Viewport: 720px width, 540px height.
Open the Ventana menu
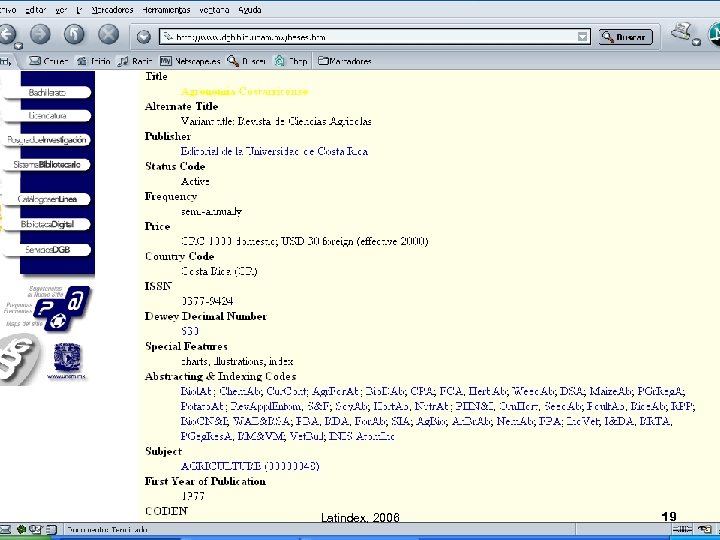coord(214,10)
